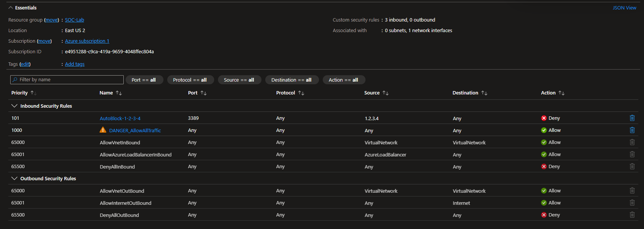Collapse the Inbound Security Rules group

[x=14, y=106]
